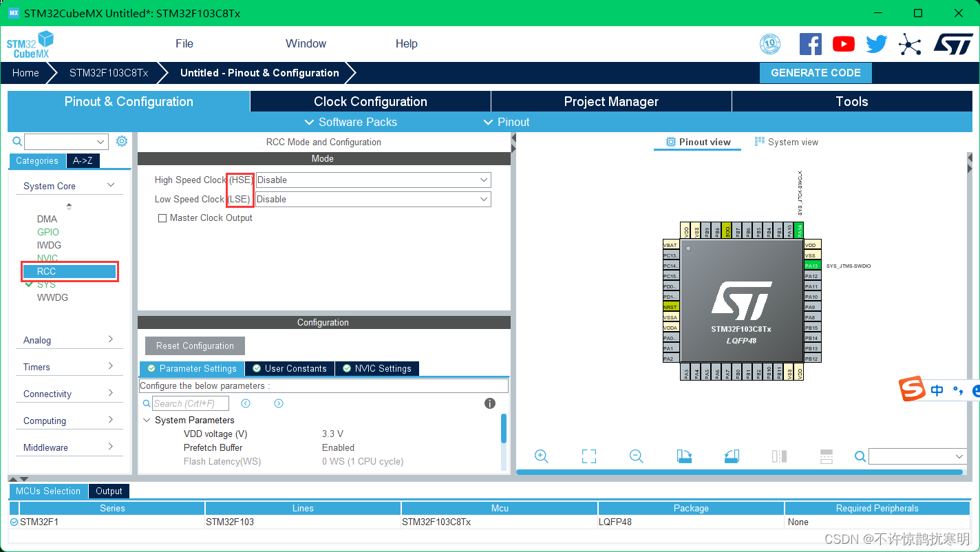
Task: Open the ST Twitter icon
Action: (x=876, y=44)
